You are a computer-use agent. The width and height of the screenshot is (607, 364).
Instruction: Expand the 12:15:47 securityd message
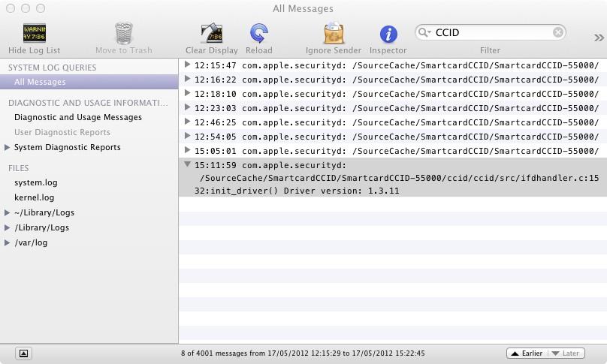coord(187,65)
